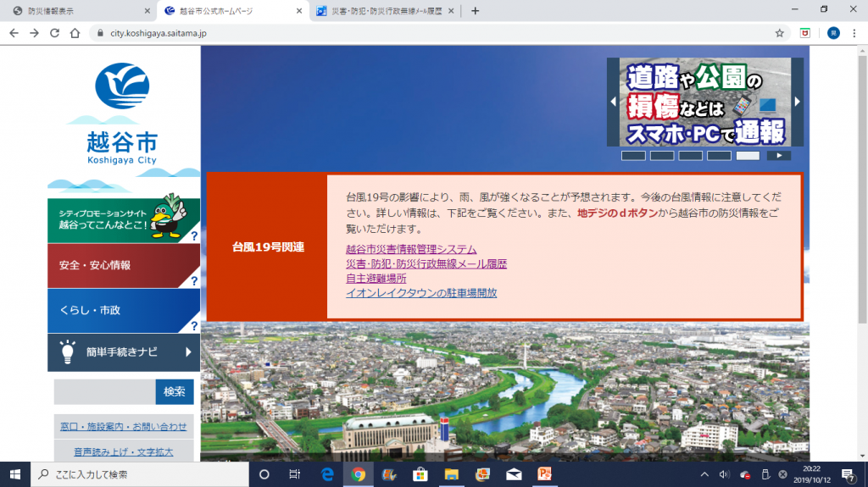
Task: Open the new tab plus button
Action: pos(475,11)
